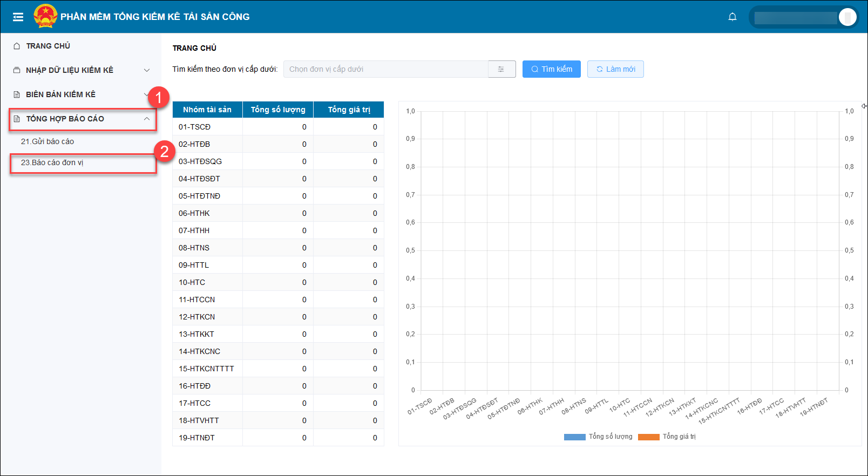Collapse the TỔNG HỢP BÁO CÁO menu chevron
Image resolution: width=868 pixels, height=476 pixels.
tap(147, 119)
